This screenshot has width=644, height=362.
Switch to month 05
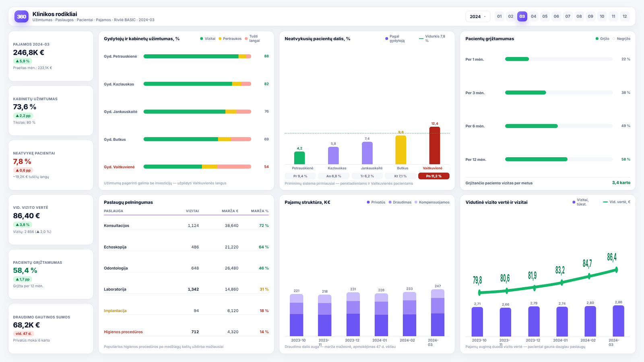coord(545,16)
